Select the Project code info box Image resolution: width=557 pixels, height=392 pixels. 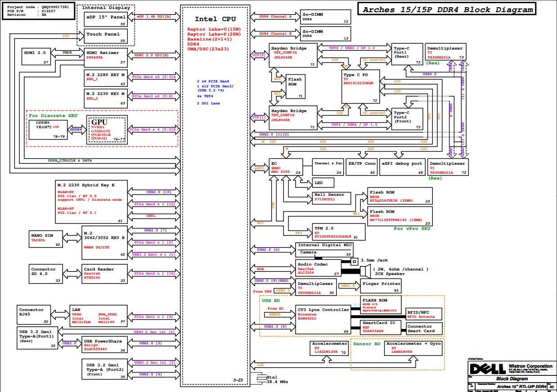[39, 11]
